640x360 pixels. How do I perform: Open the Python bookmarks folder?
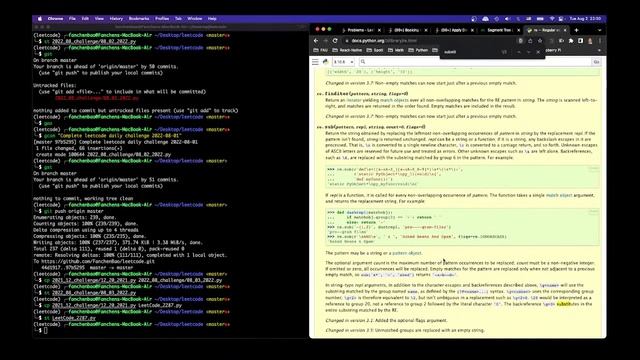coord(418,50)
